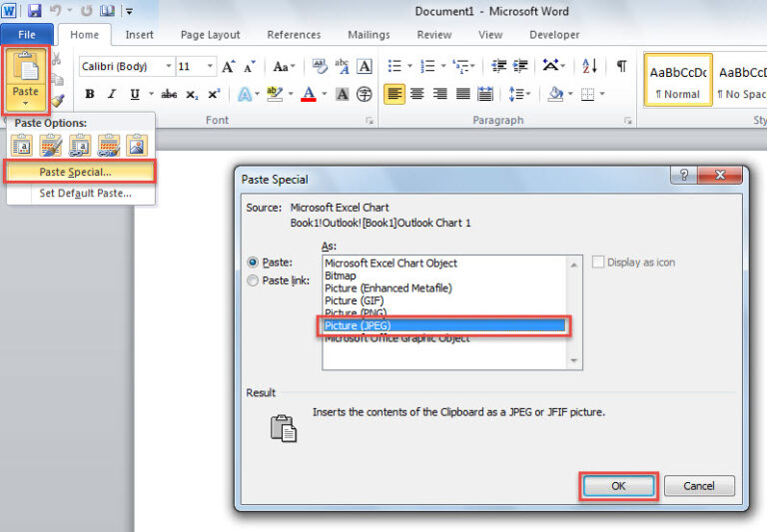767x532 pixels.
Task: Select Picture (JPEG) in the As list
Action: [444, 325]
